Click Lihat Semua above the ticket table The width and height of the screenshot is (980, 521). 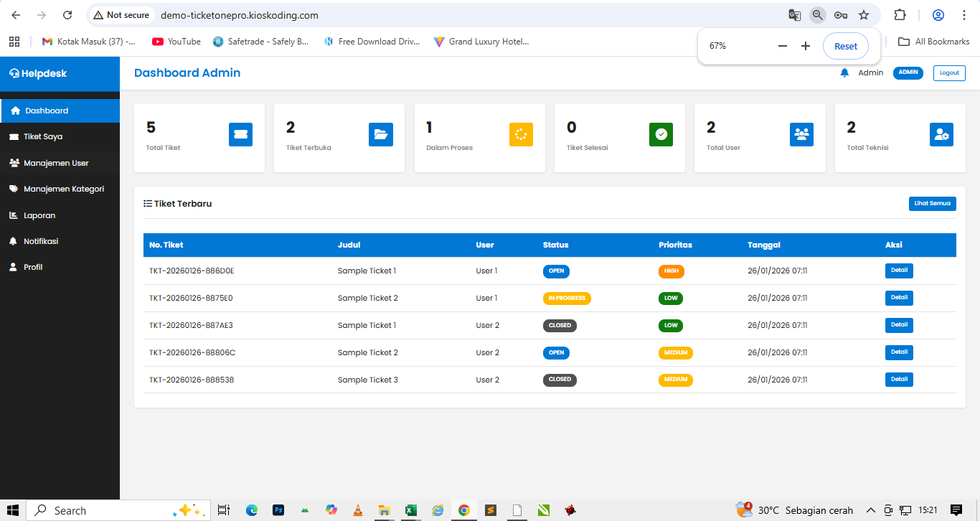coord(932,203)
